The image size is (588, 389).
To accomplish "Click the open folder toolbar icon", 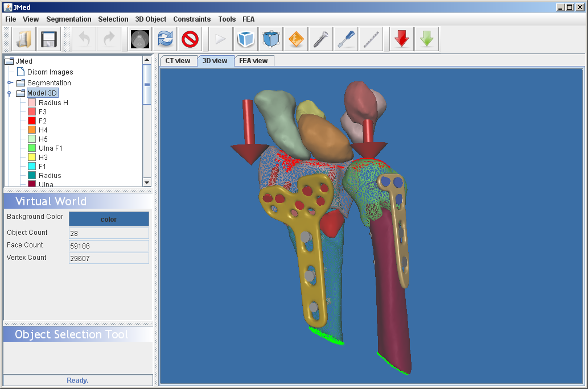I will click(23, 39).
